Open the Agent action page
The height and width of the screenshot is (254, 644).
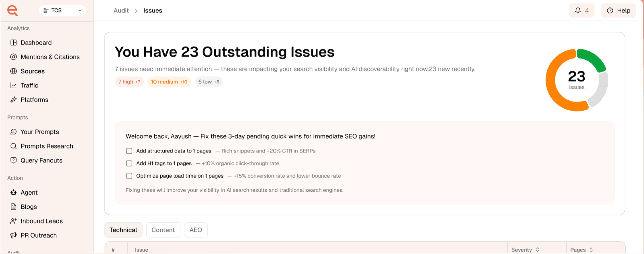(x=29, y=192)
